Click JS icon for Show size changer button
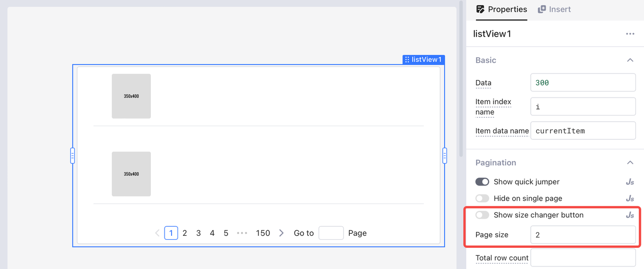Viewport: 644px width, 269px height. (x=629, y=215)
